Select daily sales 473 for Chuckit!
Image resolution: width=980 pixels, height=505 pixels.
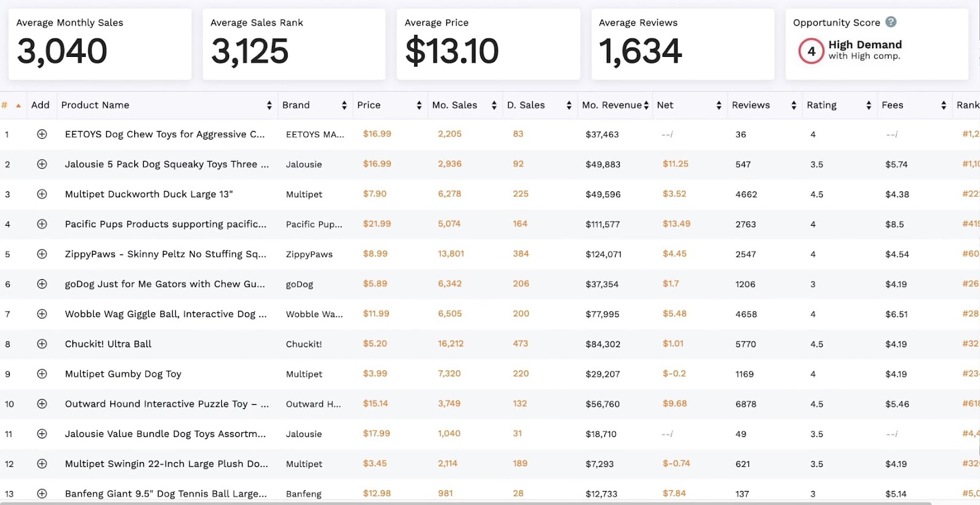coord(521,344)
